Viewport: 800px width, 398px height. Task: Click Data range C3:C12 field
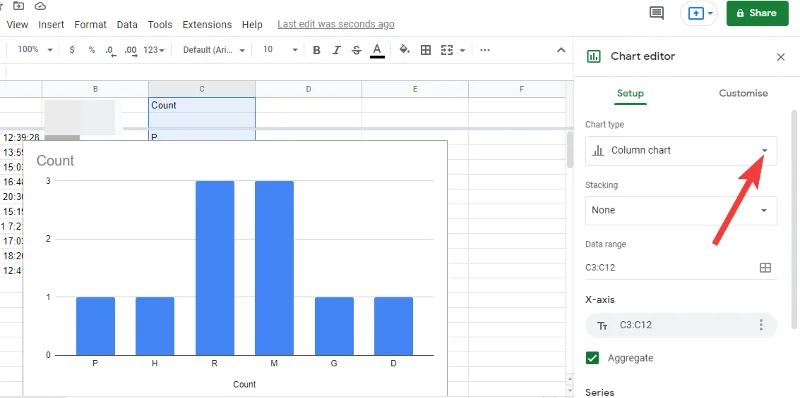click(x=668, y=267)
